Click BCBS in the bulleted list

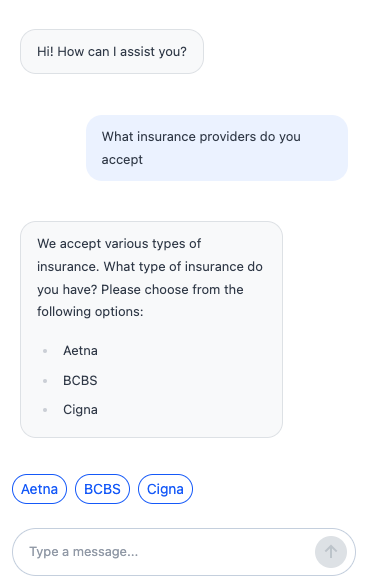[80, 381]
